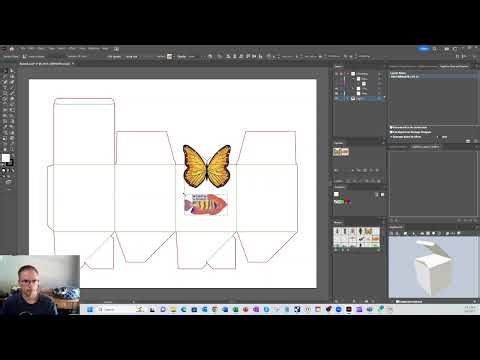Select the Selection tool in the toolbar
480x360 pixels.
[x=5, y=71]
